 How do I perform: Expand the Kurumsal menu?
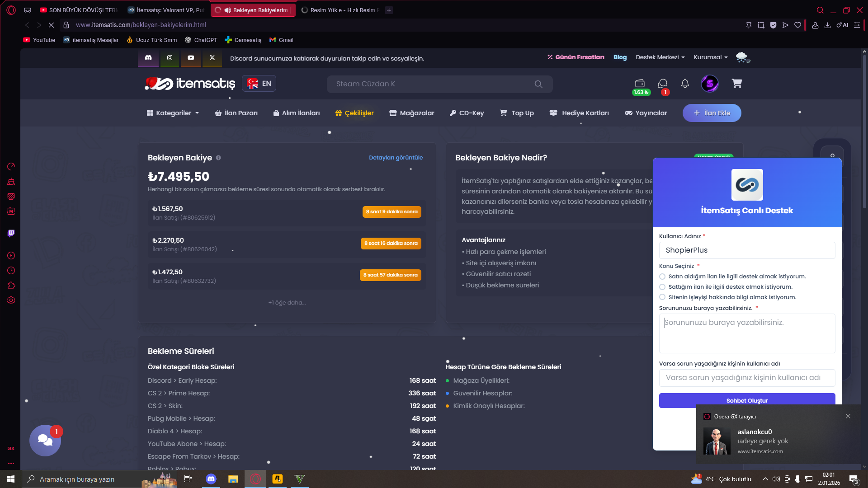point(711,57)
